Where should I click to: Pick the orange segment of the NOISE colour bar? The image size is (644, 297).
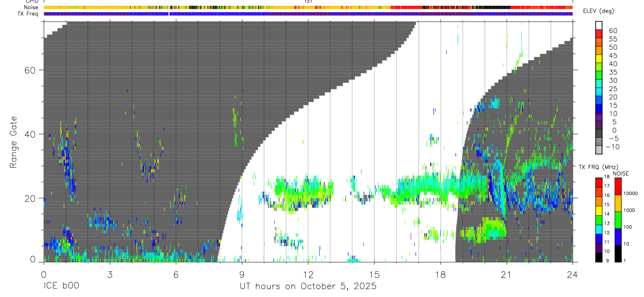click(x=618, y=203)
